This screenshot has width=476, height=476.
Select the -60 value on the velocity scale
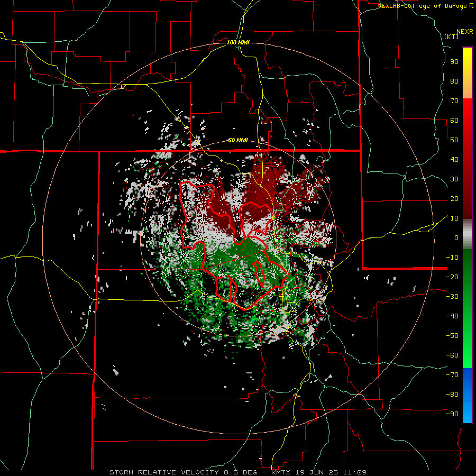[452, 355]
